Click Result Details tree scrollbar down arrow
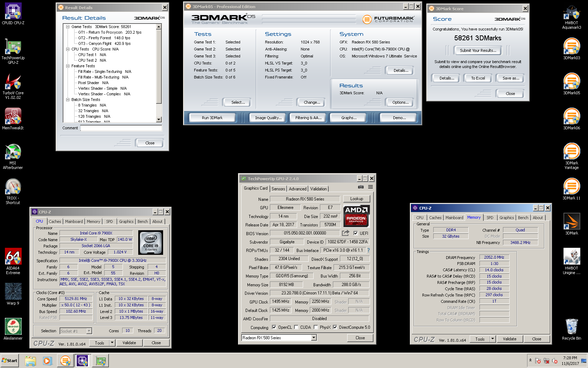 [159, 120]
